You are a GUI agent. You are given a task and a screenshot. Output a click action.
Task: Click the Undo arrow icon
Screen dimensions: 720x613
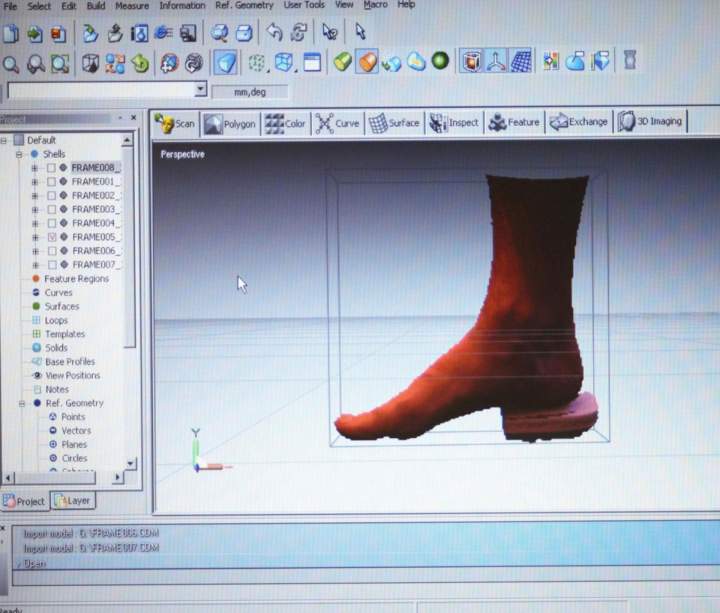(275, 32)
